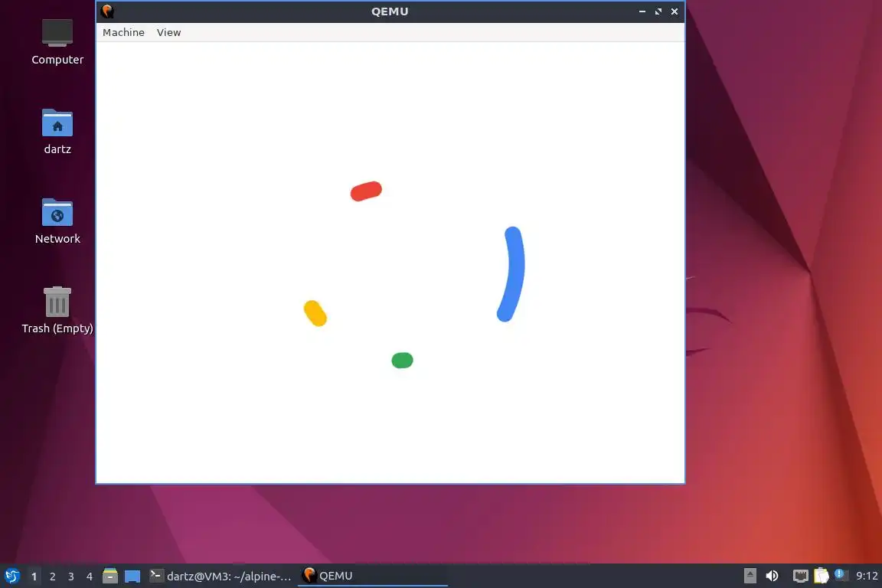The height and width of the screenshot is (588, 882).
Task: Open the View menu in QEMU
Action: point(168,33)
